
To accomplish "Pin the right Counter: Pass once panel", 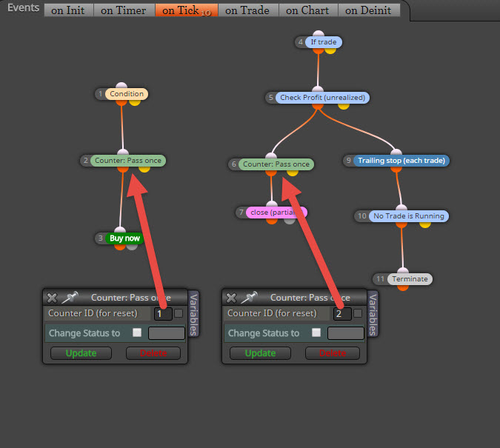I will click(250, 298).
